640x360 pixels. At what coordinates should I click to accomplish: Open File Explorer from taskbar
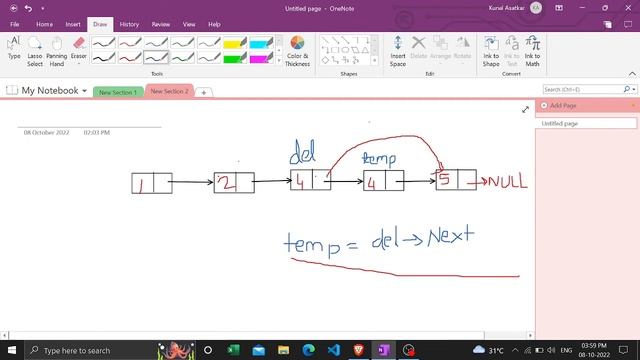pos(284,350)
